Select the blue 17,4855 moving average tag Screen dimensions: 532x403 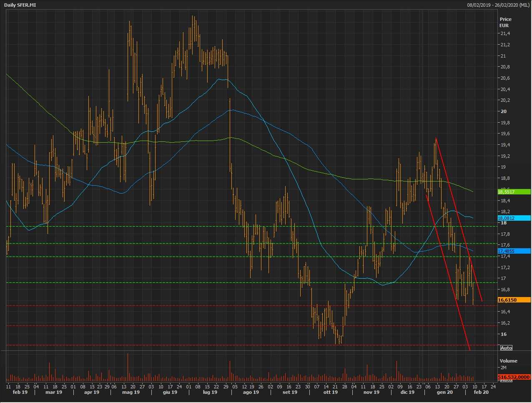tap(514, 251)
